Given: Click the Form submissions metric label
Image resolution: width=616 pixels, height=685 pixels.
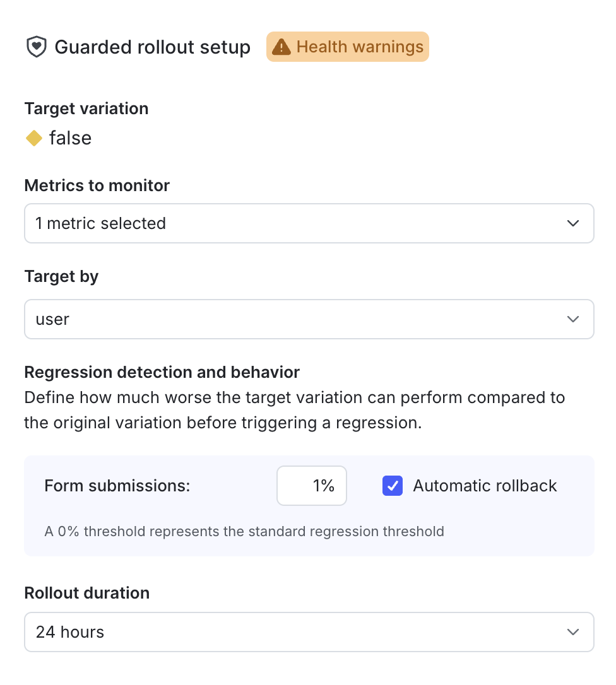Looking at the screenshot, I should tap(117, 486).
